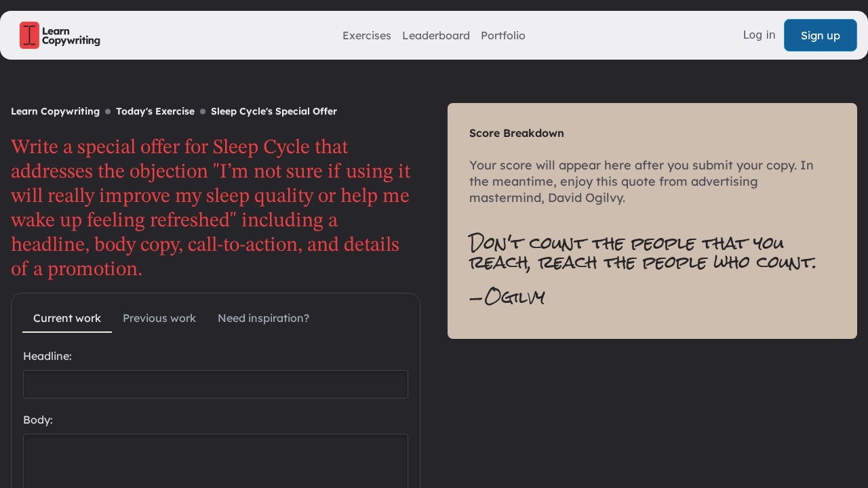This screenshot has width=868, height=488.
Task: Click the Learn Copywriting logo icon
Action: (29, 35)
